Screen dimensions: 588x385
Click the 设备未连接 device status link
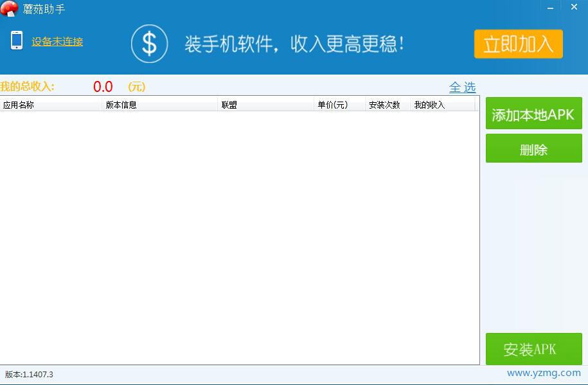point(56,41)
